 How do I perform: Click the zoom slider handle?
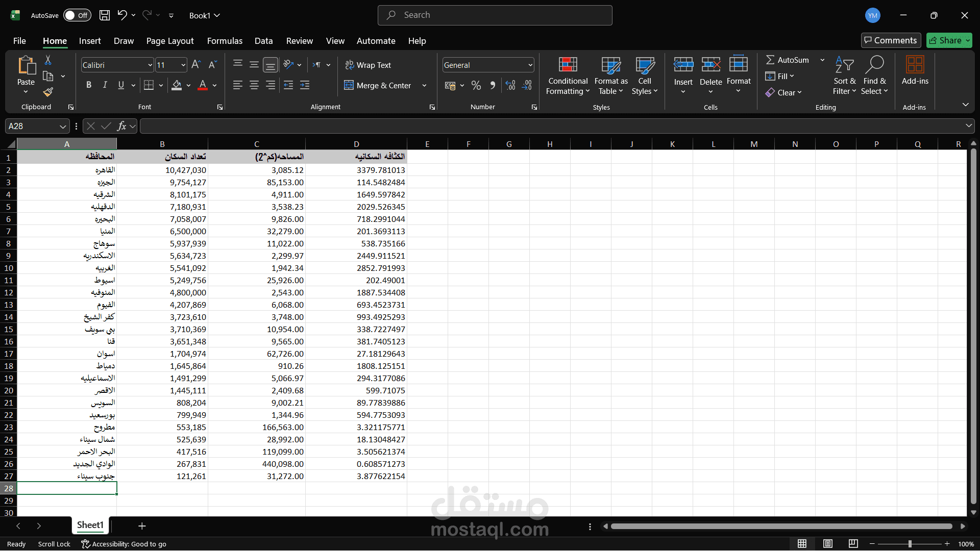910,544
